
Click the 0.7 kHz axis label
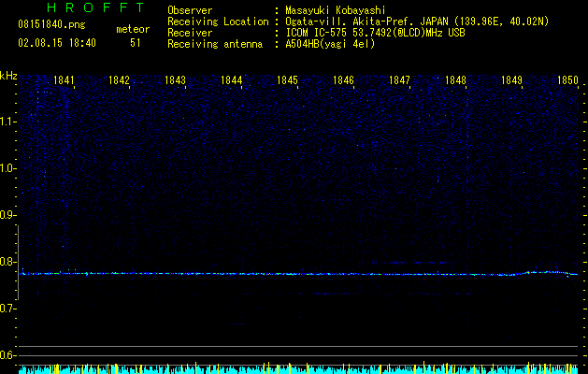7,309
